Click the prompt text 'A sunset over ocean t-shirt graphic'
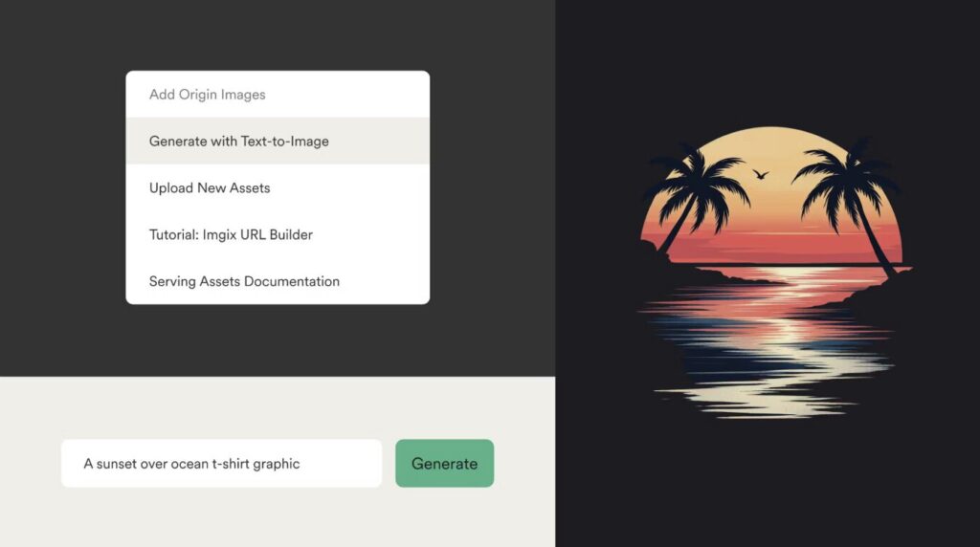The image size is (980, 547). point(191,464)
